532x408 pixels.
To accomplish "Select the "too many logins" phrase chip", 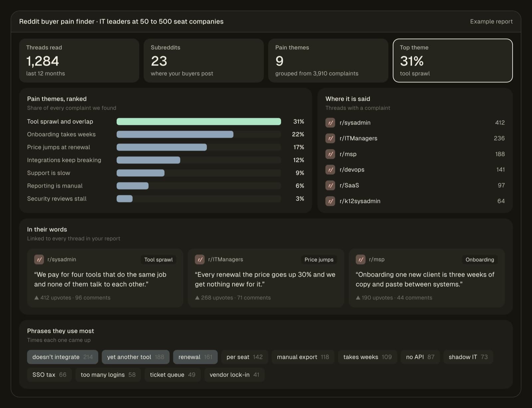I will coord(108,374).
